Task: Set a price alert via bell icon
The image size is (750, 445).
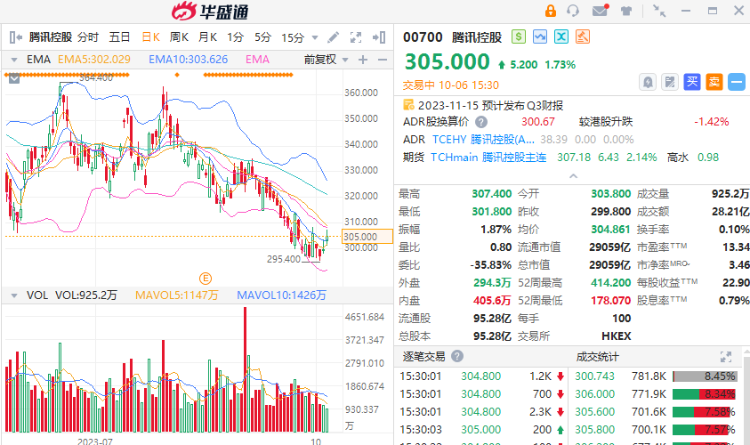Action: (x=648, y=82)
